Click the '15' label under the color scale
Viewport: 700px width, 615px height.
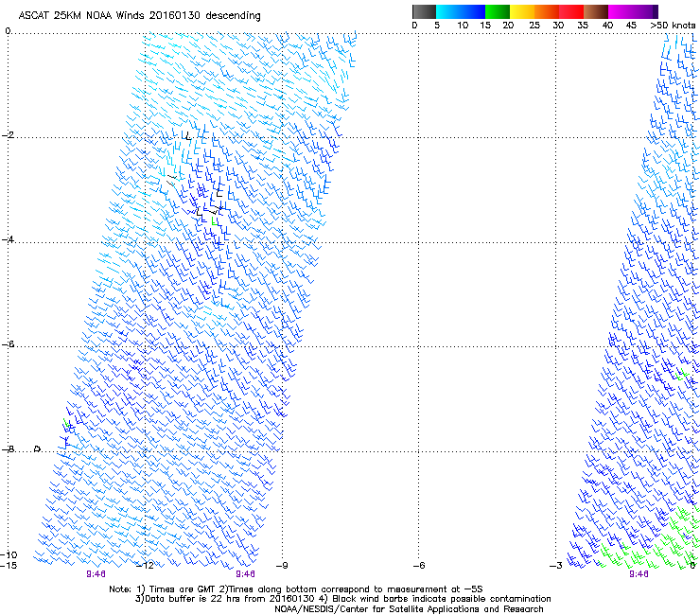pos(485,25)
